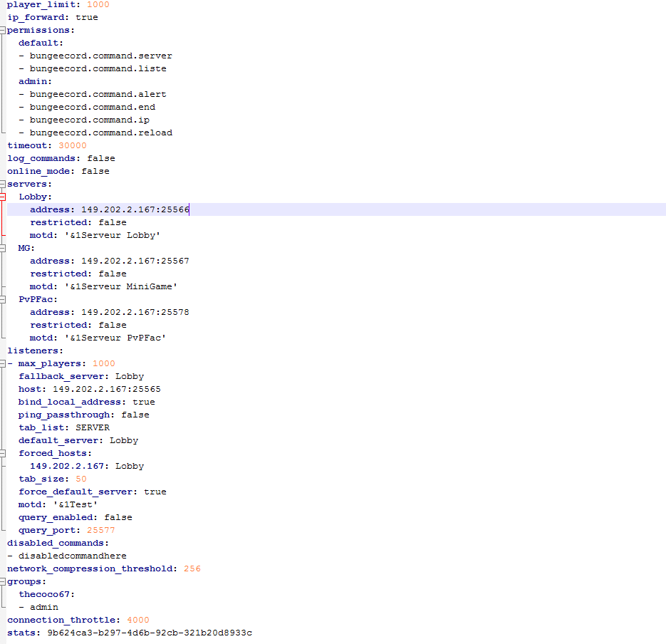Click the 'thecoco67:' group key

pyautogui.click(x=46, y=594)
